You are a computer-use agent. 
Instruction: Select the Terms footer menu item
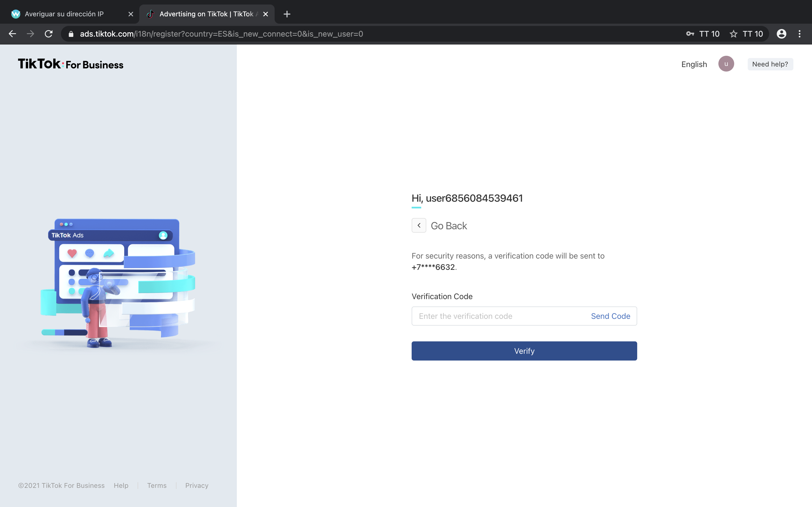pyautogui.click(x=157, y=485)
